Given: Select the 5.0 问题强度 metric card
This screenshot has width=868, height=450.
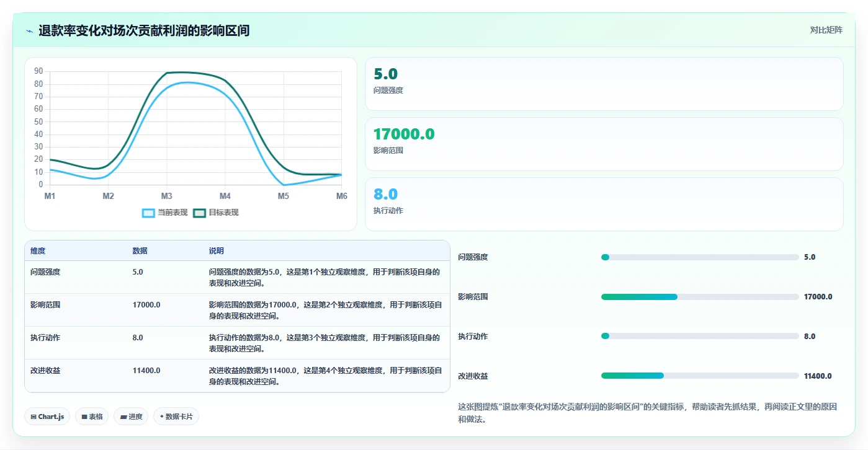Looking at the screenshot, I should pos(604,84).
